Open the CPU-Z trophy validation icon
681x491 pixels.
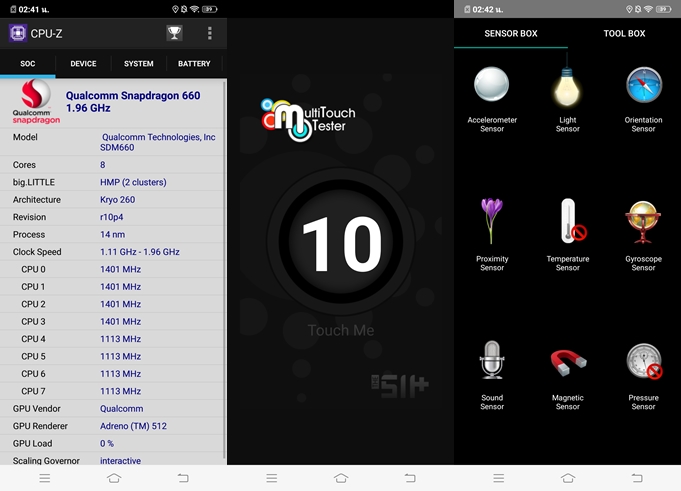click(174, 33)
